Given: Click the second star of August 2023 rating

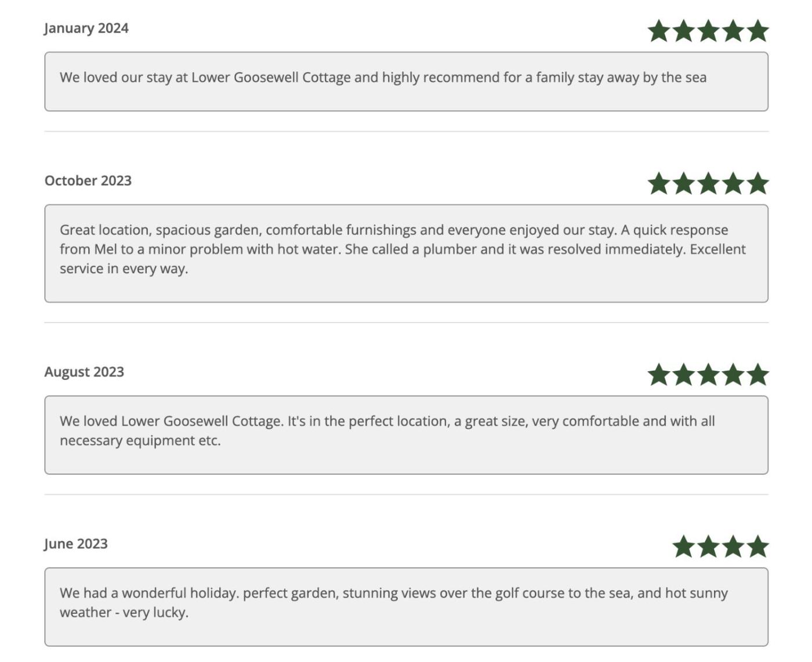Looking at the screenshot, I should [684, 375].
